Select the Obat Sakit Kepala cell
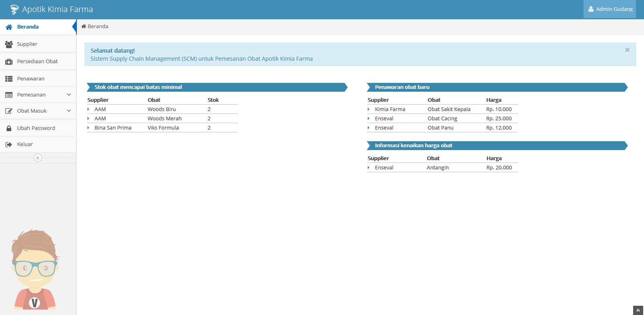 449,109
